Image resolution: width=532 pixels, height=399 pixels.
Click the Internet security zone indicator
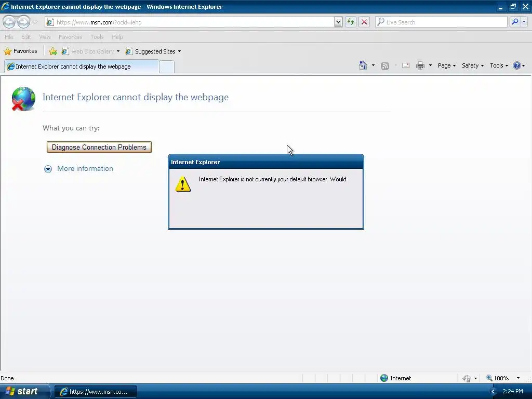point(395,378)
